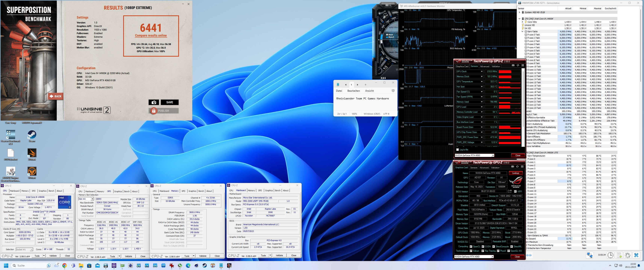Open the Slot #2 dropdown in CPU-Z SPD window
Viewport: 644px width, 270px height.
[86, 199]
